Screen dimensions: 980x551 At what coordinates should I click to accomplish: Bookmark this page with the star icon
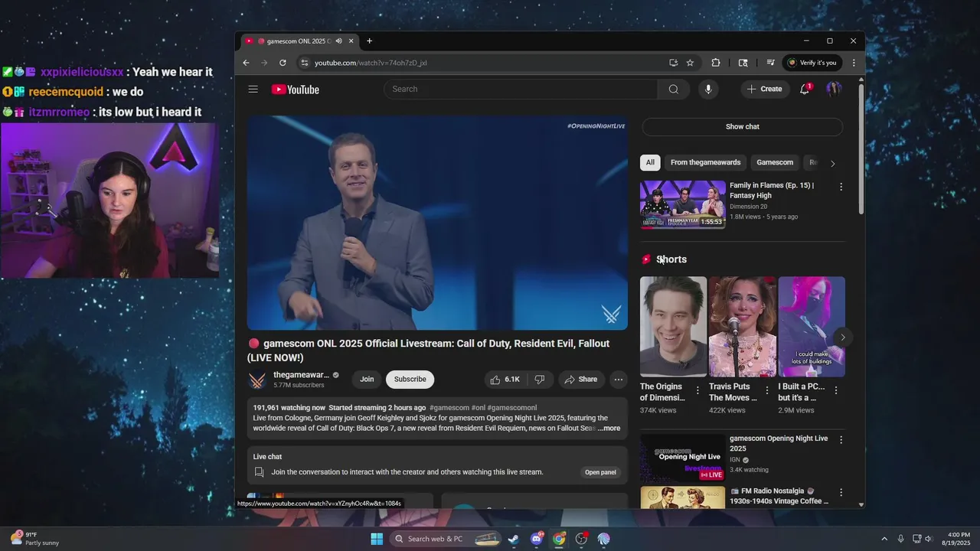pos(690,63)
